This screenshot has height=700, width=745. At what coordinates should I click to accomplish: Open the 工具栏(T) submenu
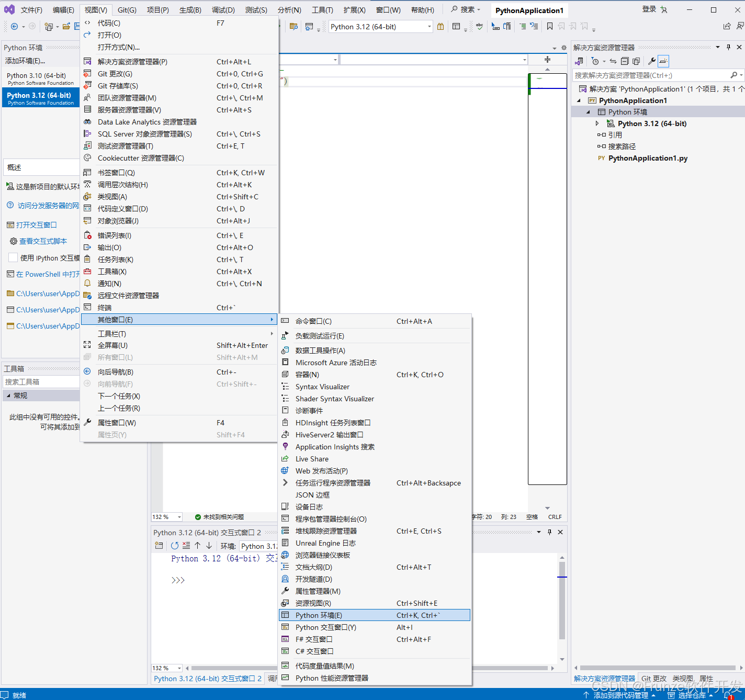coord(179,334)
